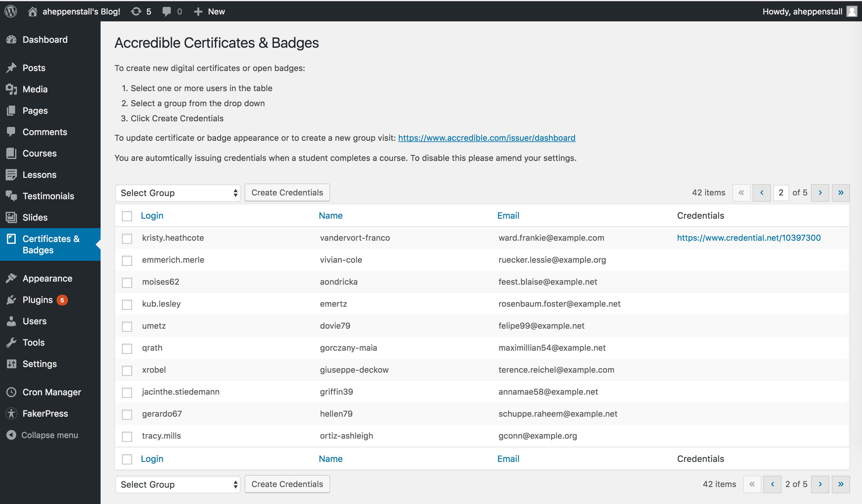This screenshot has height=504, width=862.
Task: Click the WordPress logo in the admin bar
Action: click(11, 11)
